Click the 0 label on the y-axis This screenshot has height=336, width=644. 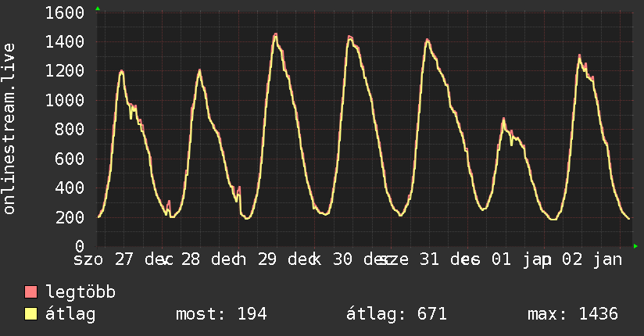point(80,246)
